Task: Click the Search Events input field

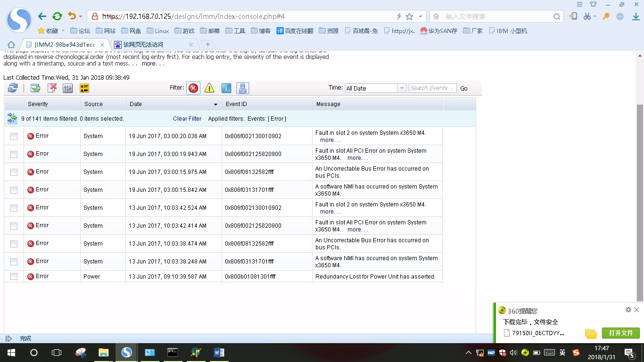Action: click(x=432, y=88)
